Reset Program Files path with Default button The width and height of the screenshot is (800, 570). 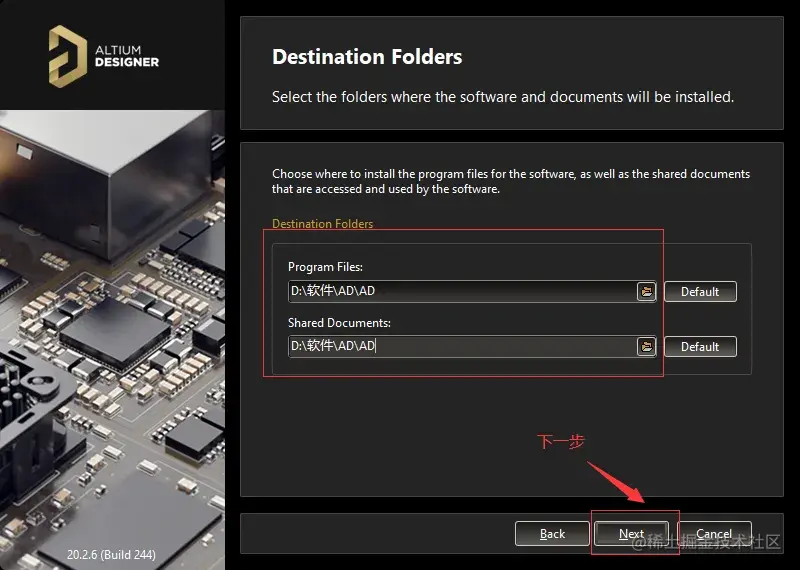click(700, 291)
